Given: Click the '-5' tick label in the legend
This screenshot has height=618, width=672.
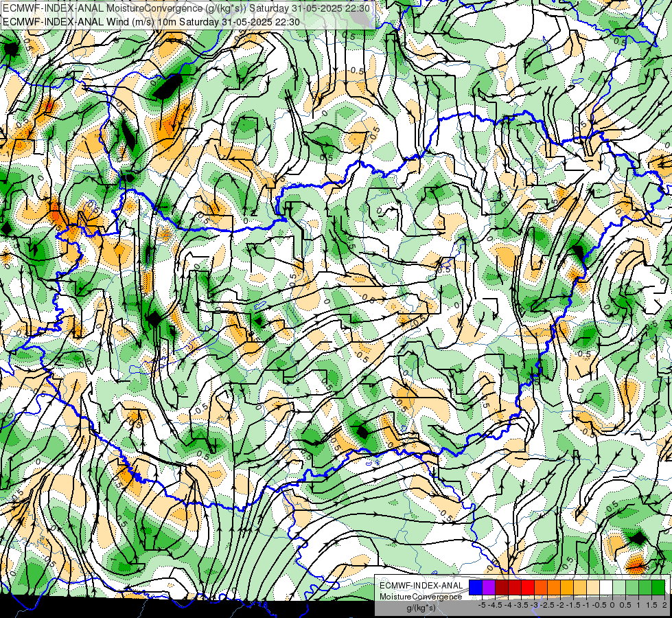Looking at the screenshot, I should click(482, 605).
